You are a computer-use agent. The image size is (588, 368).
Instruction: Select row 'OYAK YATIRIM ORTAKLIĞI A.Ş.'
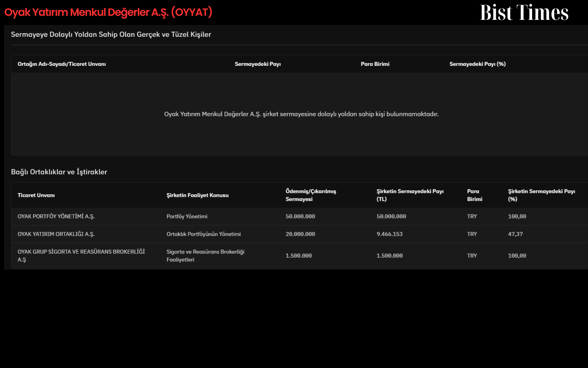tap(300, 234)
